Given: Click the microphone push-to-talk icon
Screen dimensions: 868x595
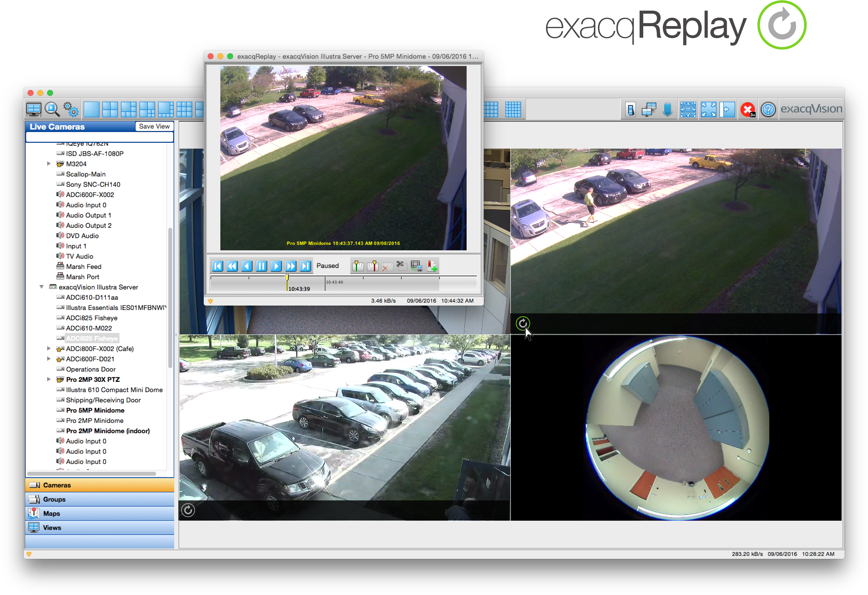Looking at the screenshot, I should (668, 109).
